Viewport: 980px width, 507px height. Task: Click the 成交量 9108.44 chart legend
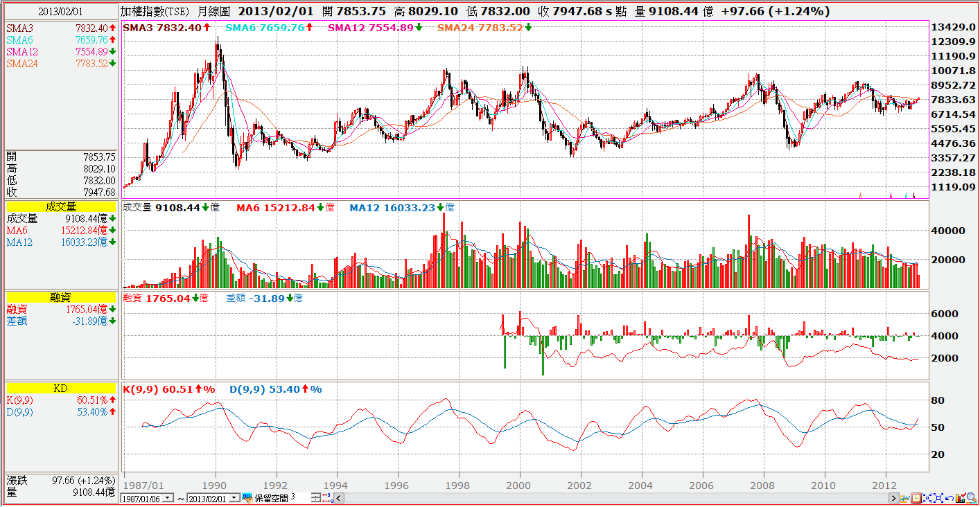pos(171,207)
